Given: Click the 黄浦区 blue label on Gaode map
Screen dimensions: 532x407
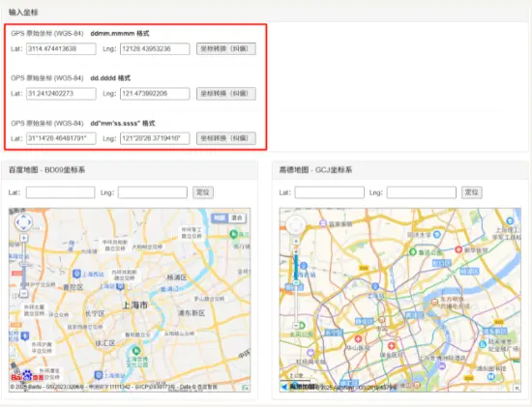Looking at the screenshot, I should pyautogui.click(x=414, y=315).
